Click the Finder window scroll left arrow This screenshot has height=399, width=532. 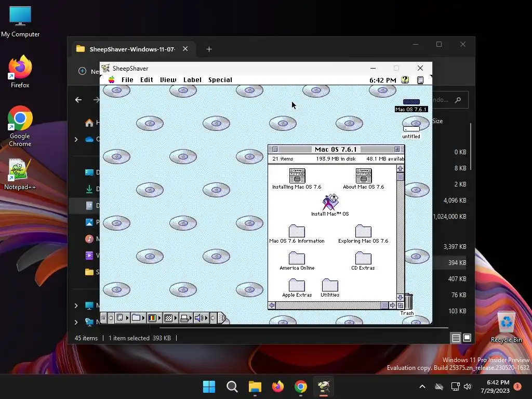pos(272,305)
